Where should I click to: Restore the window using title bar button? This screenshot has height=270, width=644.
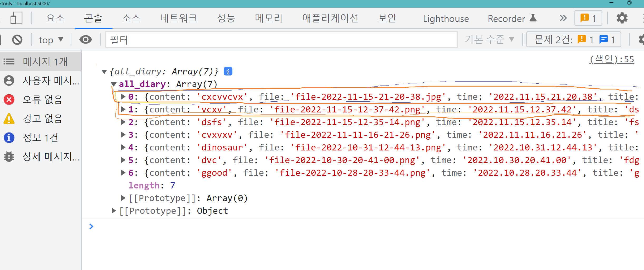coord(629,3)
